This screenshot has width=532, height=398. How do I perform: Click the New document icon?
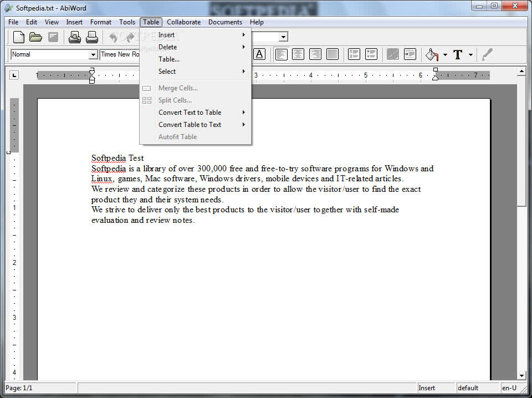[x=18, y=37]
